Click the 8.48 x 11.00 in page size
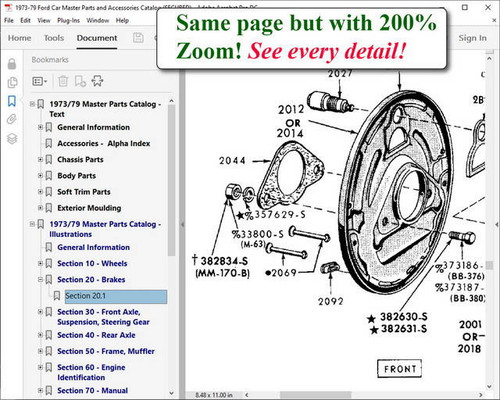 (214, 395)
